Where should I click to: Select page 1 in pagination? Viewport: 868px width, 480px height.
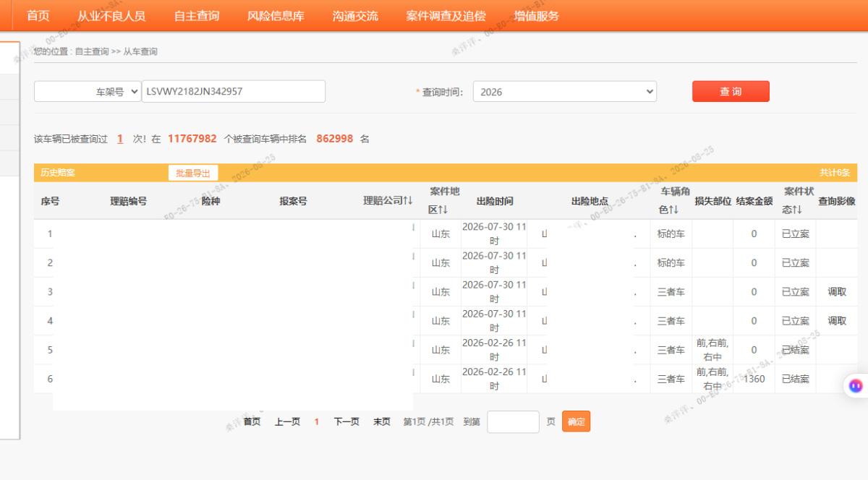coord(316,421)
